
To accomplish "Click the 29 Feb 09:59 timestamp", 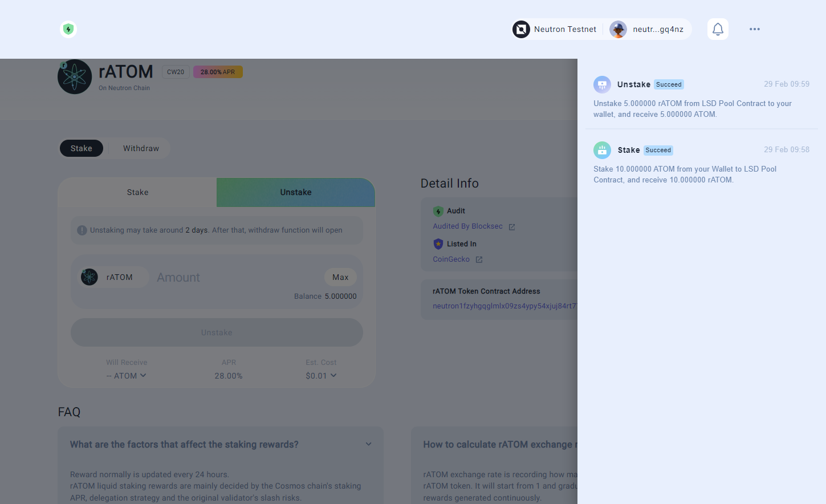I will [x=787, y=84].
